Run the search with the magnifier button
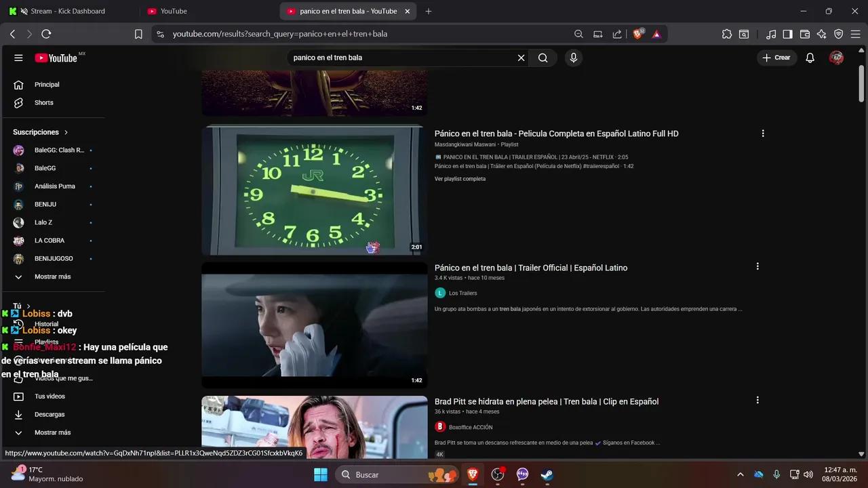 542,58
